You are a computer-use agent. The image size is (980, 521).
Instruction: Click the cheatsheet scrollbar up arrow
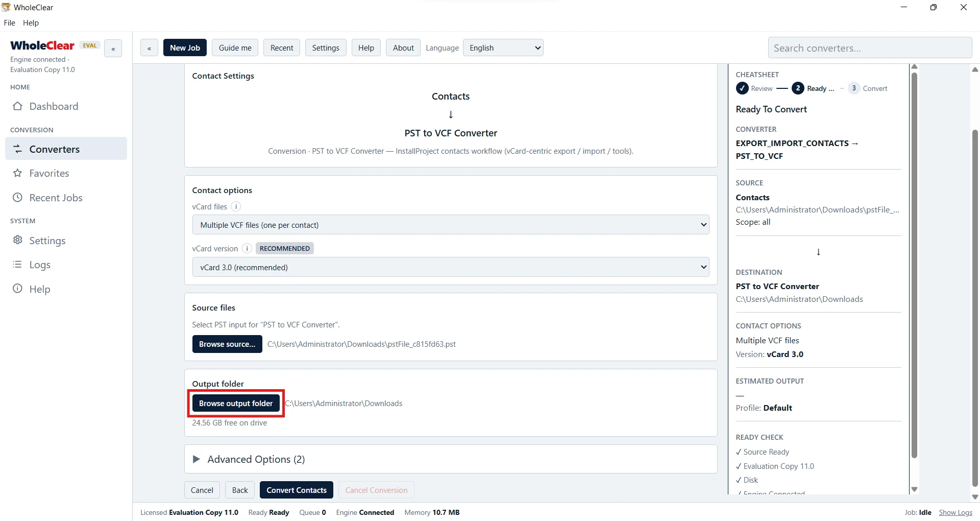pos(914,67)
